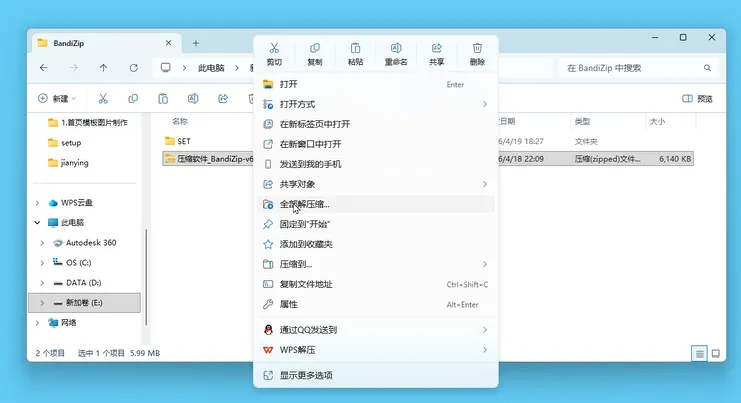Select Autodesk 360 in navigation pane
The width and height of the screenshot is (741, 403).
coord(85,242)
